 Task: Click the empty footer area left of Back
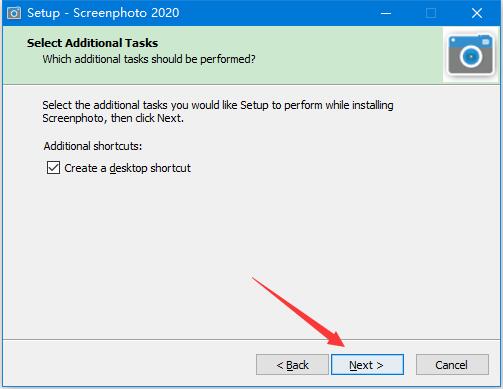[x=128, y=364]
